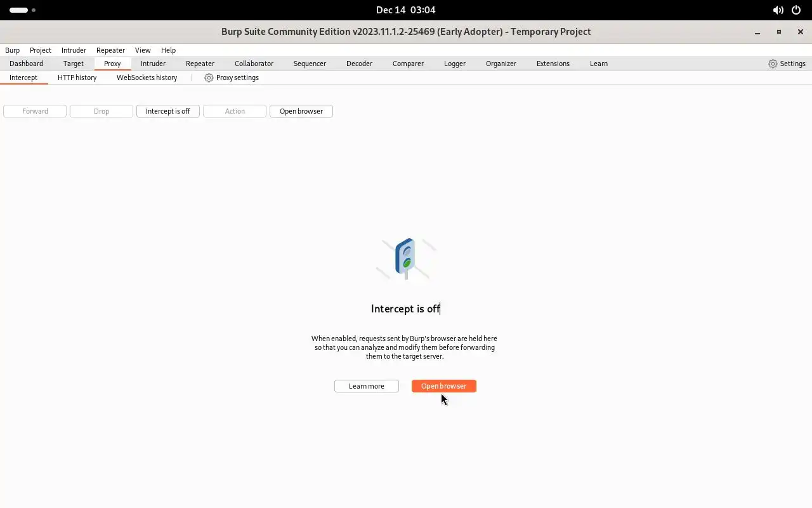Open the Burp menu

tap(12, 50)
